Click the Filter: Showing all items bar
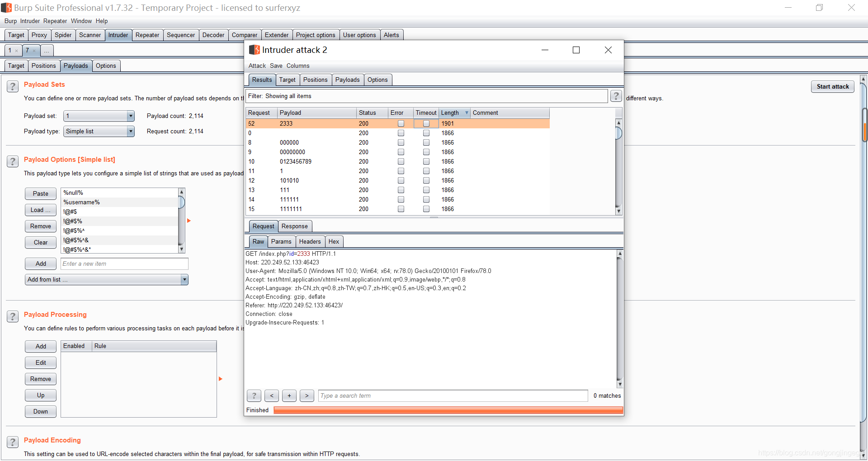 pyautogui.click(x=426, y=96)
